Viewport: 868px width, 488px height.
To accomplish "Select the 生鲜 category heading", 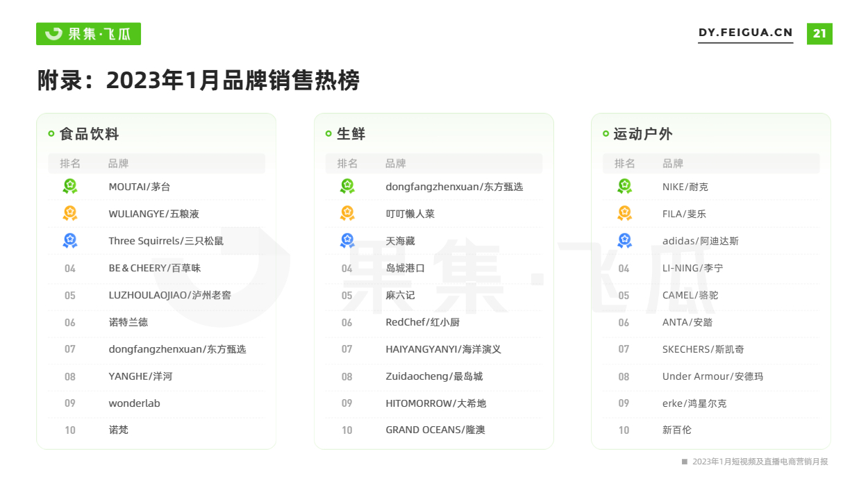I will (351, 134).
